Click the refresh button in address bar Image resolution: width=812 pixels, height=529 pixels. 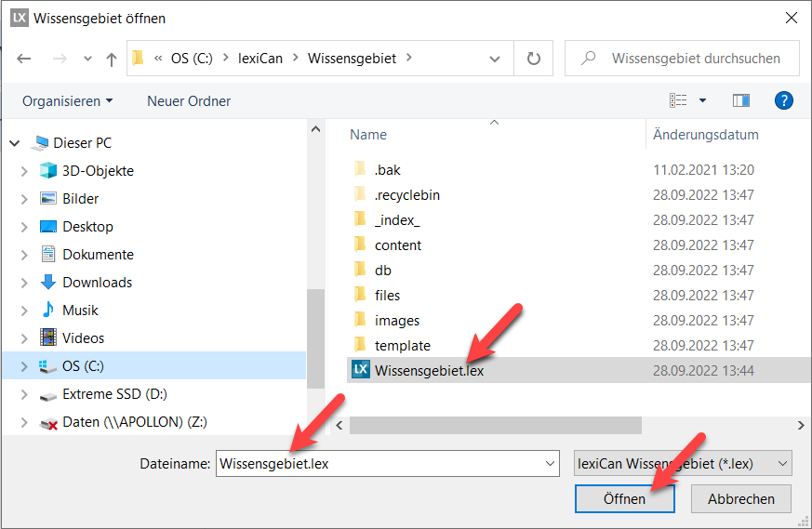[x=534, y=59]
